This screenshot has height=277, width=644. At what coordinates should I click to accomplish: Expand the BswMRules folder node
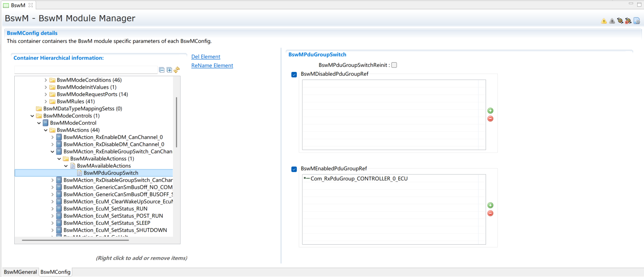(x=46, y=101)
